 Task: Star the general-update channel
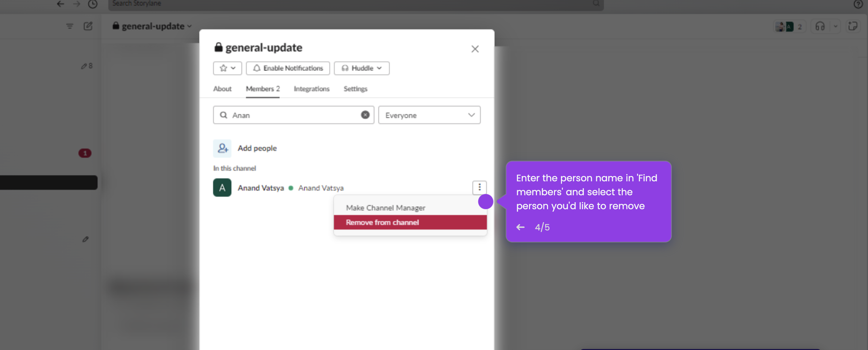223,68
